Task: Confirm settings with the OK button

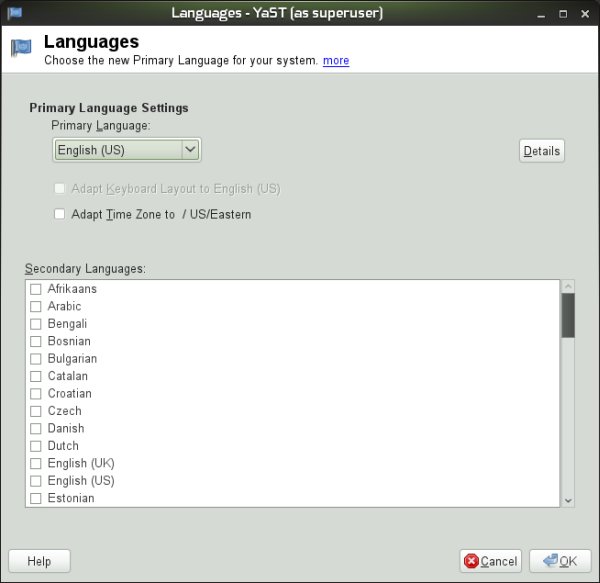Action: point(559,561)
